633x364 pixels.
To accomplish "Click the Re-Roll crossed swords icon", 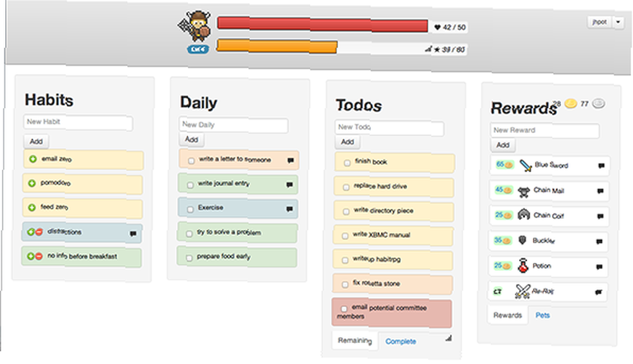I will 522,291.
